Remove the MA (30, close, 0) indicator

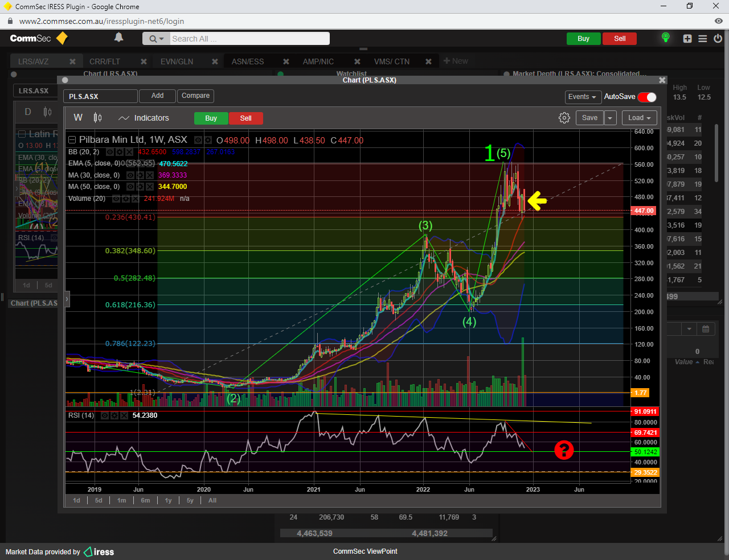(x=149, y=175)
